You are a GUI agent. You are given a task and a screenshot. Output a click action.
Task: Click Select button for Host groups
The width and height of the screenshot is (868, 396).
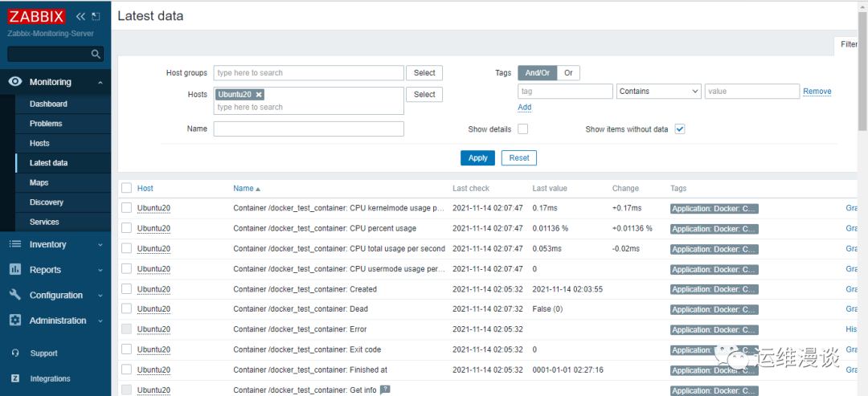point(424,72)
